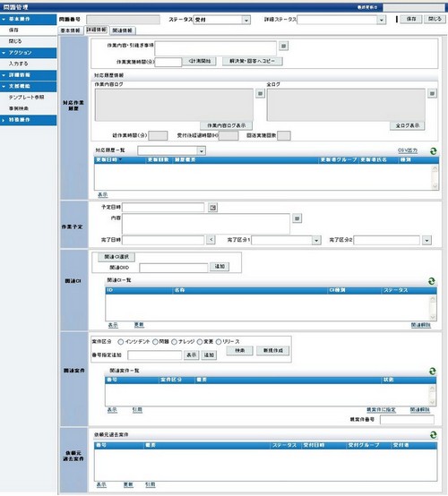Click 入力する in the left sidebar
Image resolution: width=448 pixels, height=496 pixels.
[x=18, y=64]
